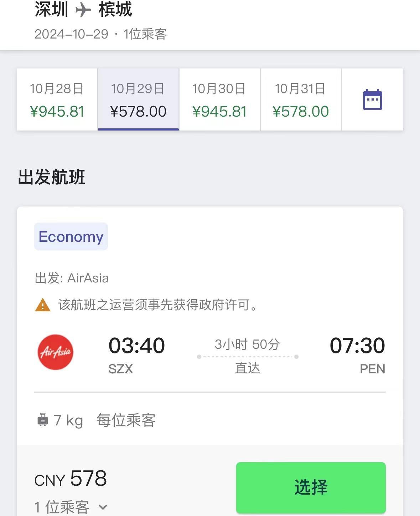Tap the airplane icon between 深圳 and 槟城
Viewport: 420px width, 516px height.
[x=83, y=10]
